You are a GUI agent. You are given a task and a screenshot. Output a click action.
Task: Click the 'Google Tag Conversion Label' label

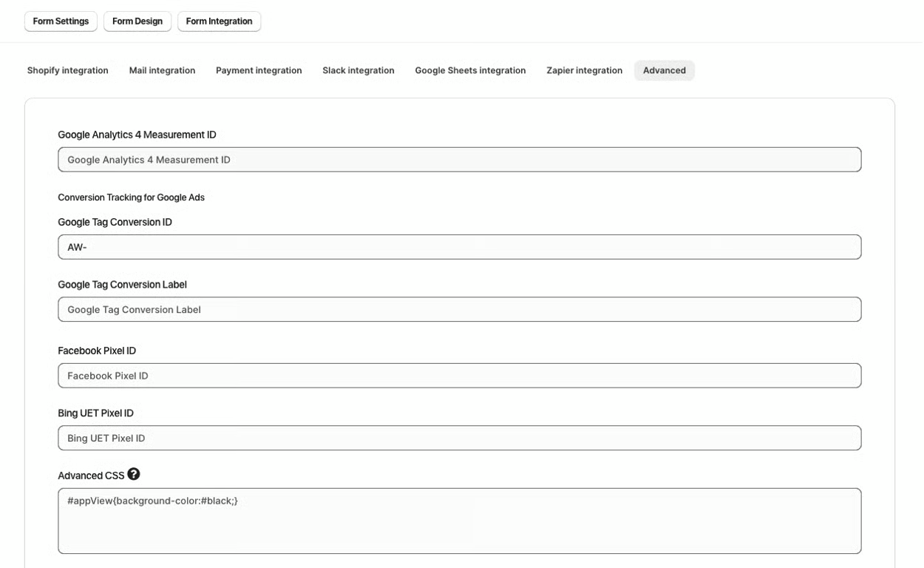123,285
